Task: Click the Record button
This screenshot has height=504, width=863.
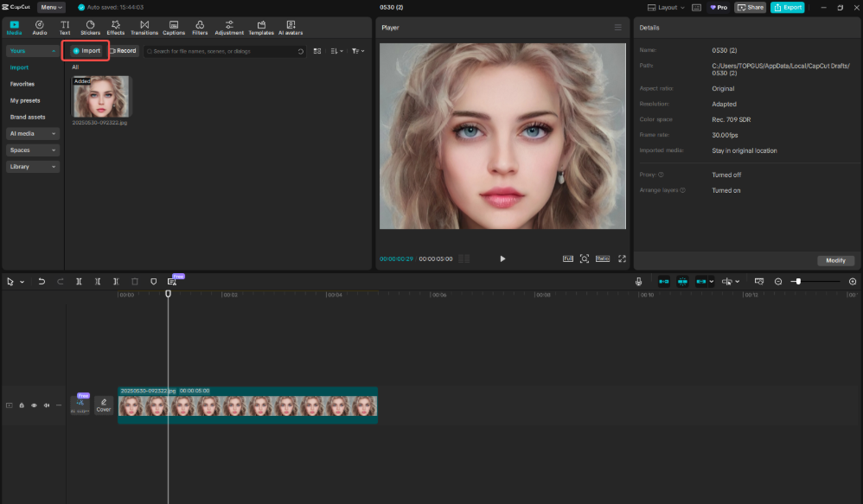Action: point(124,51)
